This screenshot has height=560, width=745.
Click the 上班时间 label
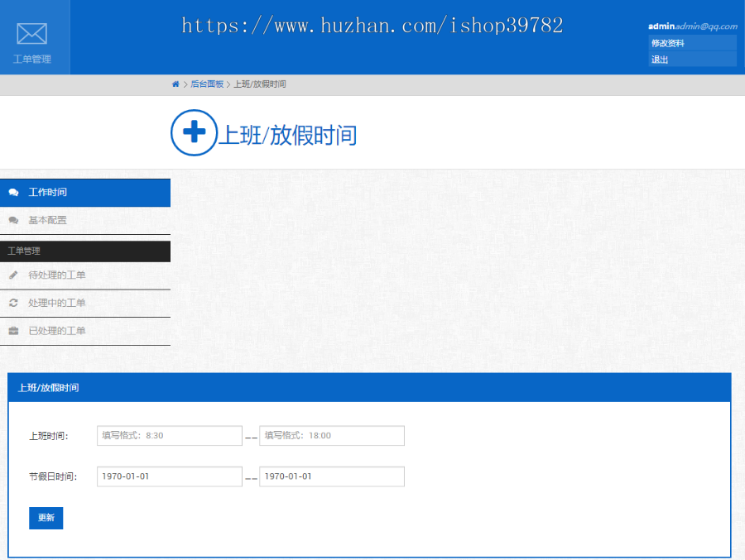click(x=49, y=436)
